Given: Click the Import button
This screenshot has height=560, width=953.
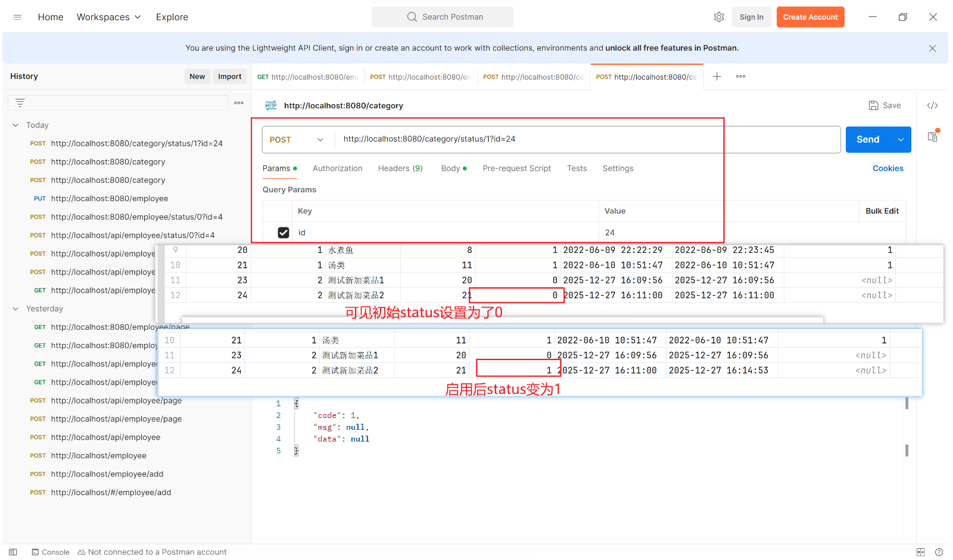Looking at the screenshot, I should click(x=229, y=76).
